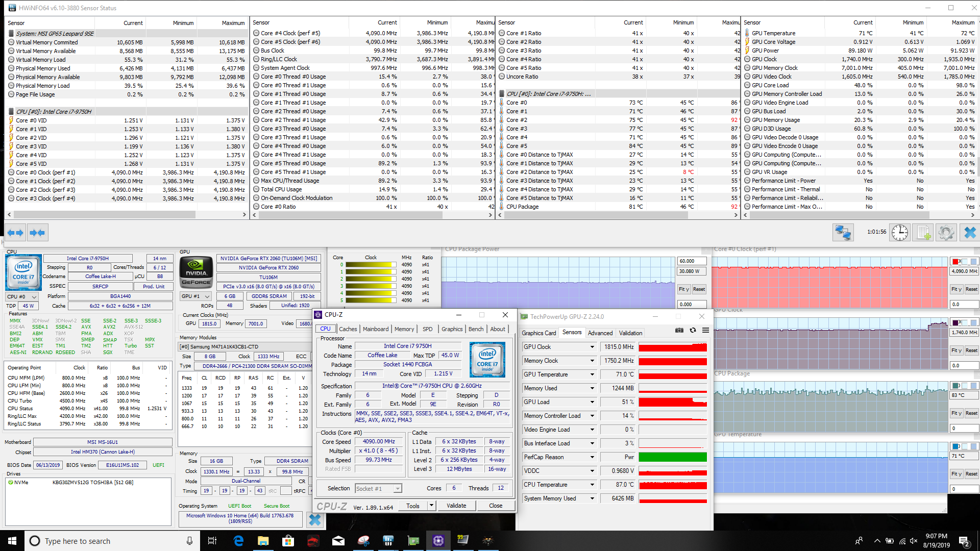
Task: Open the Mail app from the taskbar
Action: pyautogui.click(x=338, y=541)
